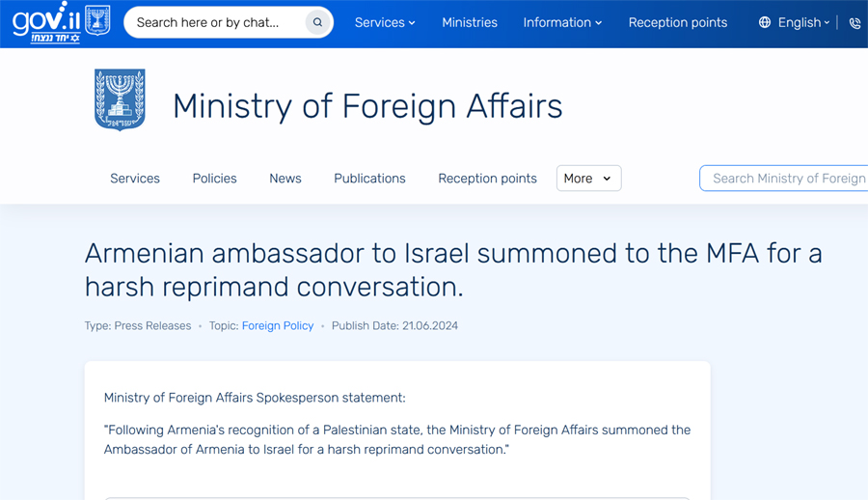Click the search magnifier icon

(x=317, y=22)
